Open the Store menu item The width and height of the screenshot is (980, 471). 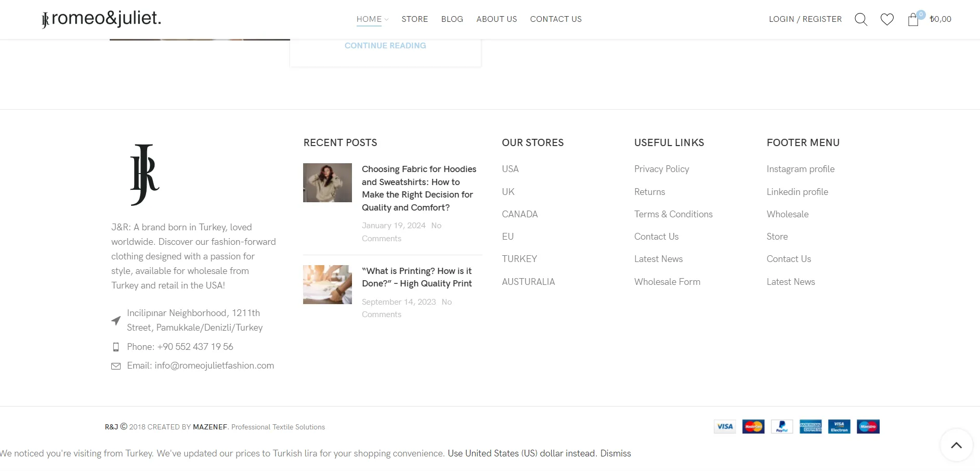point(414,19)
